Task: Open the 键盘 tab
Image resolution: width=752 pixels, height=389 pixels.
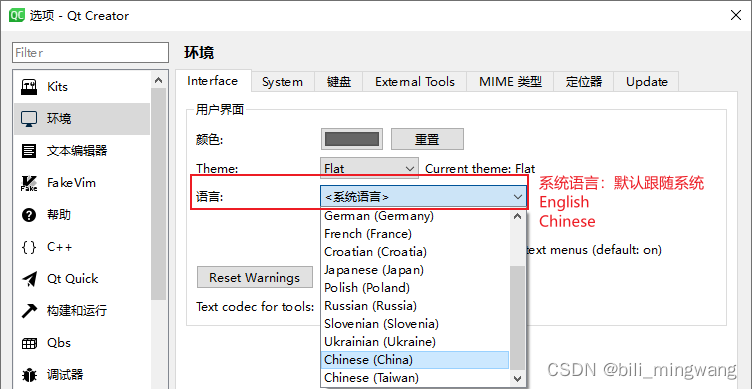Action: (339, 82)
